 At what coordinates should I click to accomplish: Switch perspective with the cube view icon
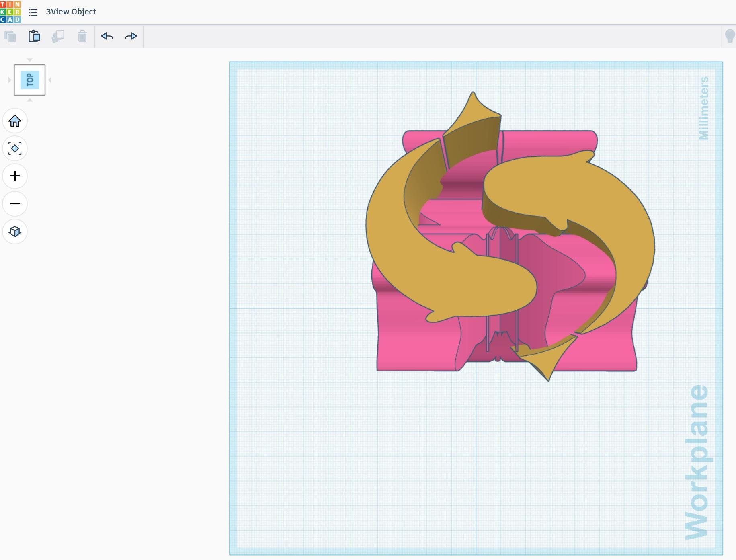(15, 232)
